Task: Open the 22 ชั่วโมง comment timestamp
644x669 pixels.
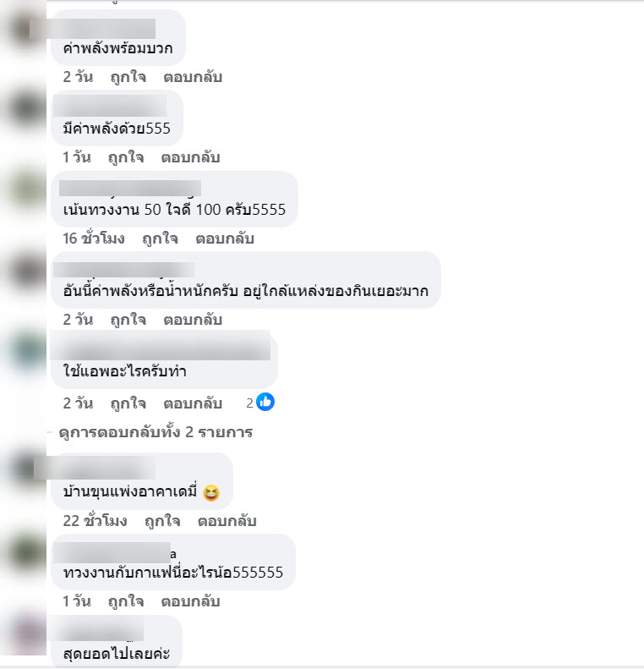Action: 95,521
